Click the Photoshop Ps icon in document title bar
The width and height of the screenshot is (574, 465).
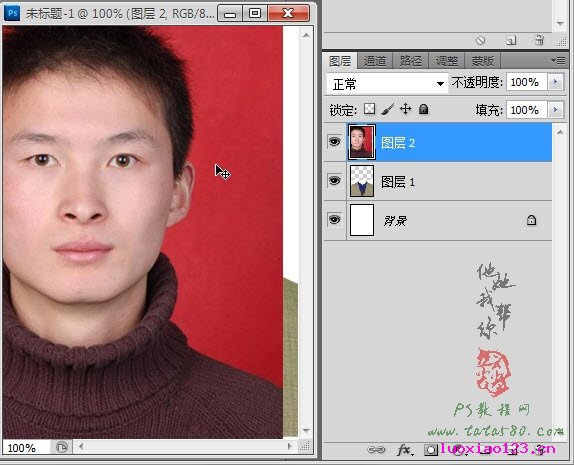pos(12,14)
